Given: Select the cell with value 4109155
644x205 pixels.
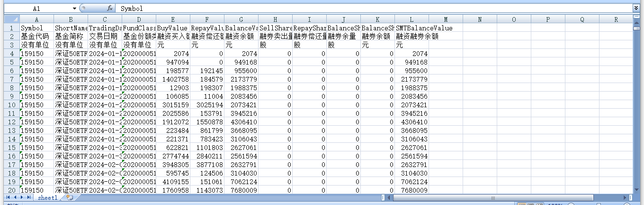Looking at the screenshot, I should [173, 182].
